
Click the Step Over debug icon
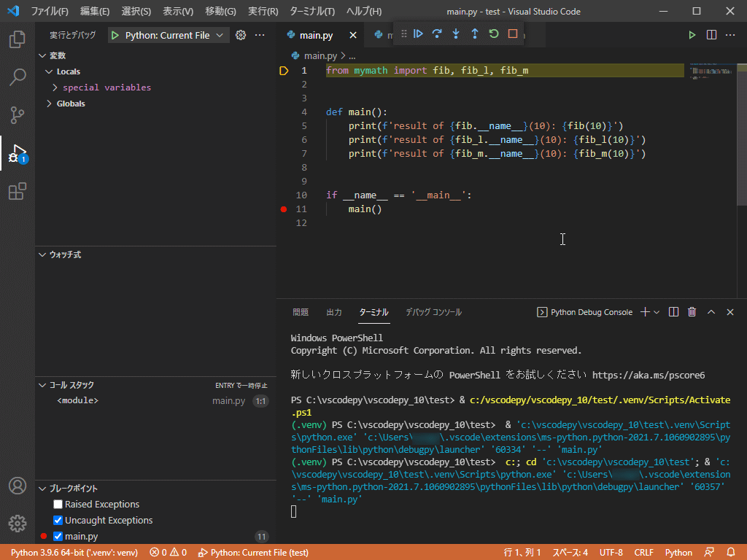click(437, 34)
